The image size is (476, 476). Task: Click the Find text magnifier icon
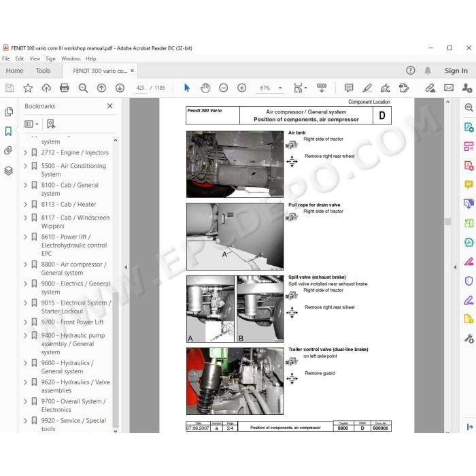83,88
